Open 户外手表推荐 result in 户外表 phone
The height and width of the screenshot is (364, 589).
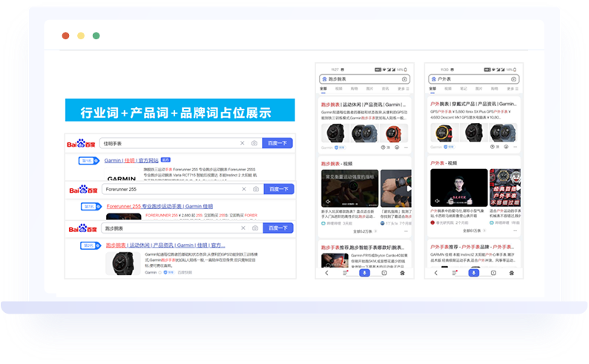473,247
